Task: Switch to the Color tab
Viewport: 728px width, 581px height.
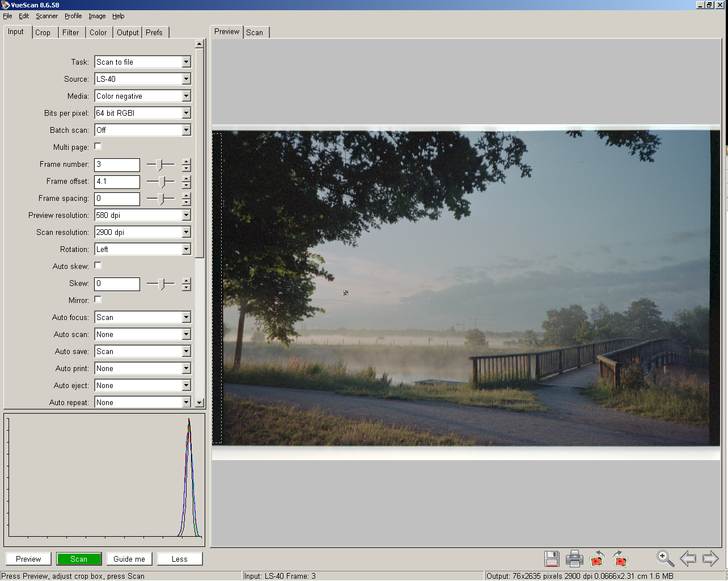Action: point(98,32)
